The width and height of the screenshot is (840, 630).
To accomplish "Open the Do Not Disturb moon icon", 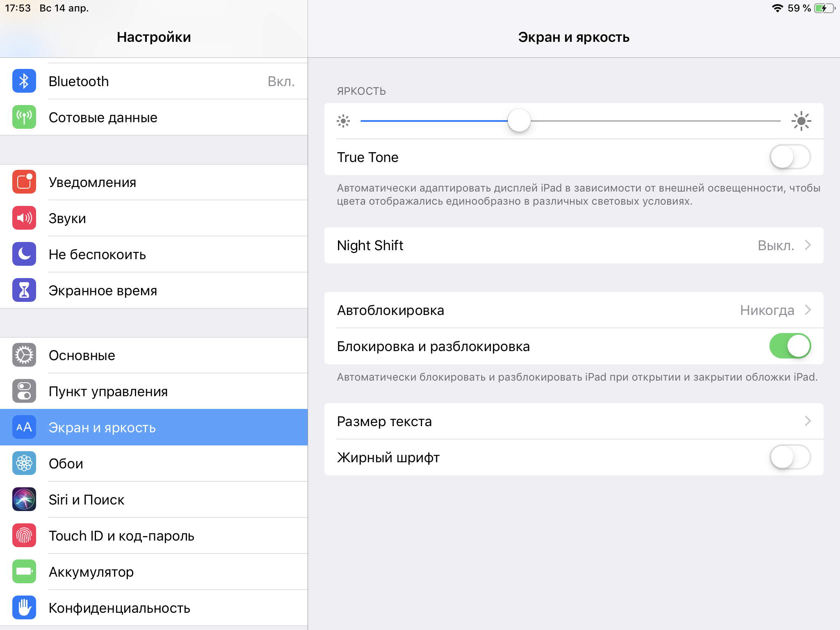I will coord(24,254).
